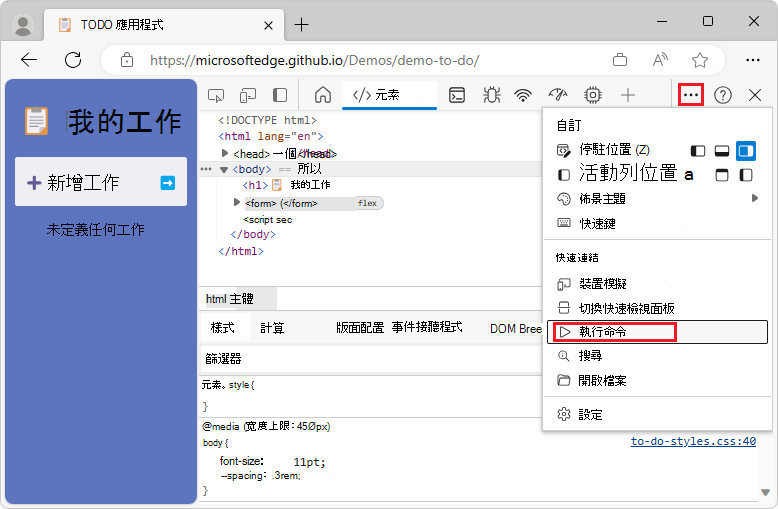The width and height of the screenshot is (778, 509).
Task: Click the browser Refresh button
Action: tap(73, 60)
